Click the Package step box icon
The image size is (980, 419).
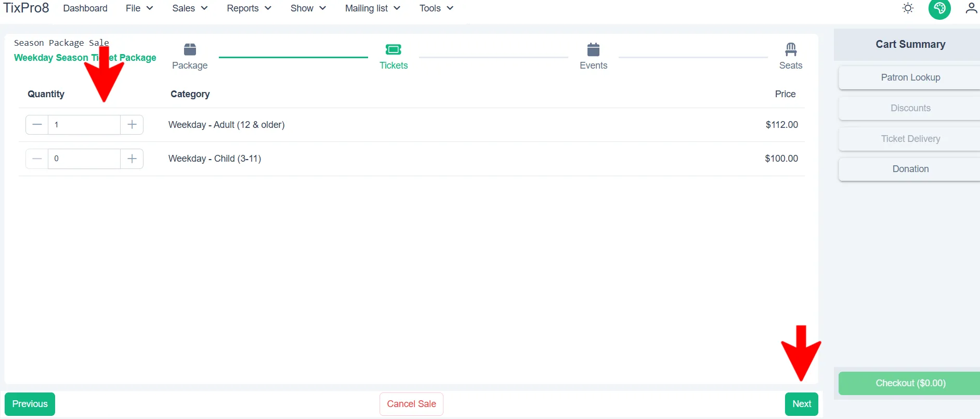[190, 49]
